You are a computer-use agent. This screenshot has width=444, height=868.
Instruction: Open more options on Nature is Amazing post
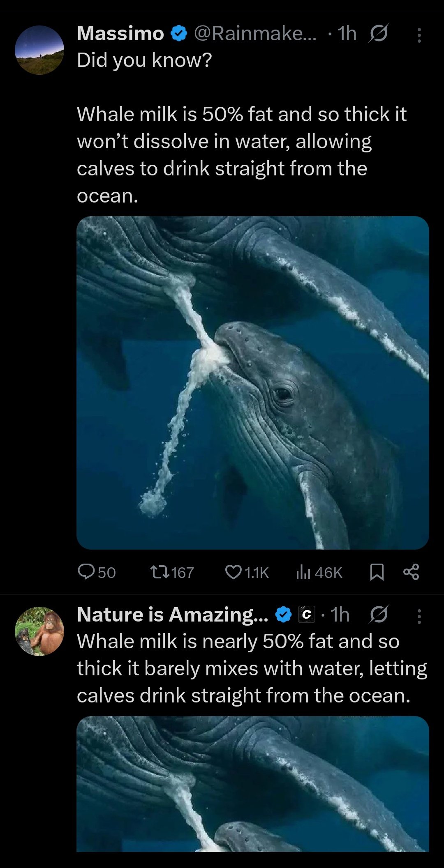pyautogui.click(x=419, y=616)
